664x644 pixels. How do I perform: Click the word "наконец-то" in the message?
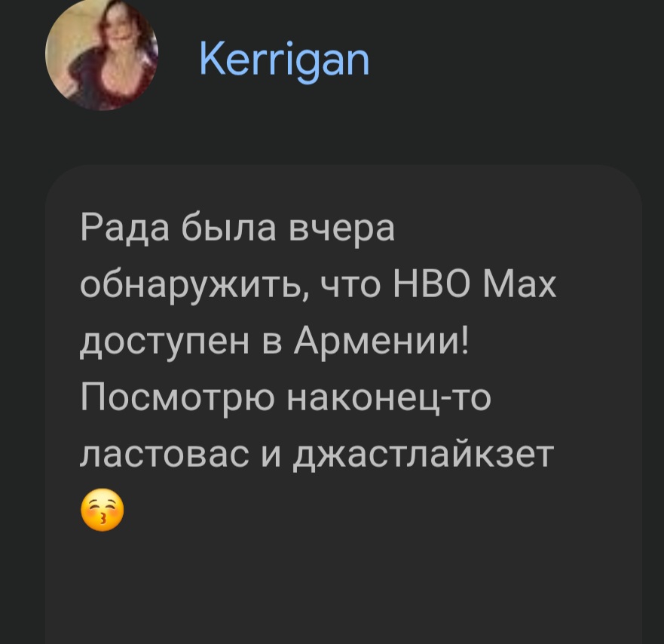(x=389, y=398)
